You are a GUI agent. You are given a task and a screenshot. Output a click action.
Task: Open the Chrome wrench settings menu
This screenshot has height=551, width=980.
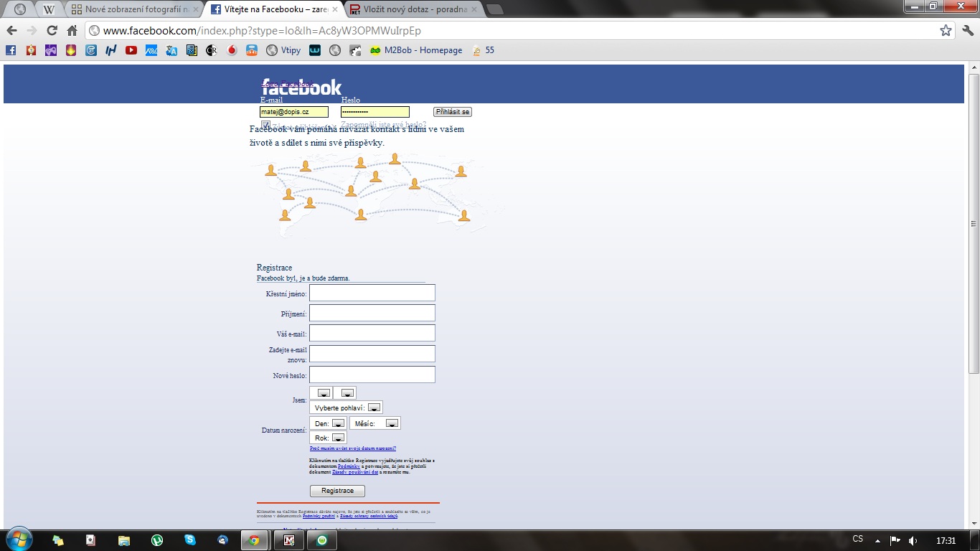(x=968, y=31)
